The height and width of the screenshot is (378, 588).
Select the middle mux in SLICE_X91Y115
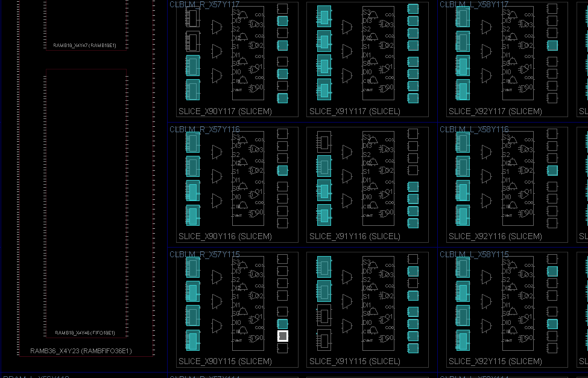coord(347,301)
